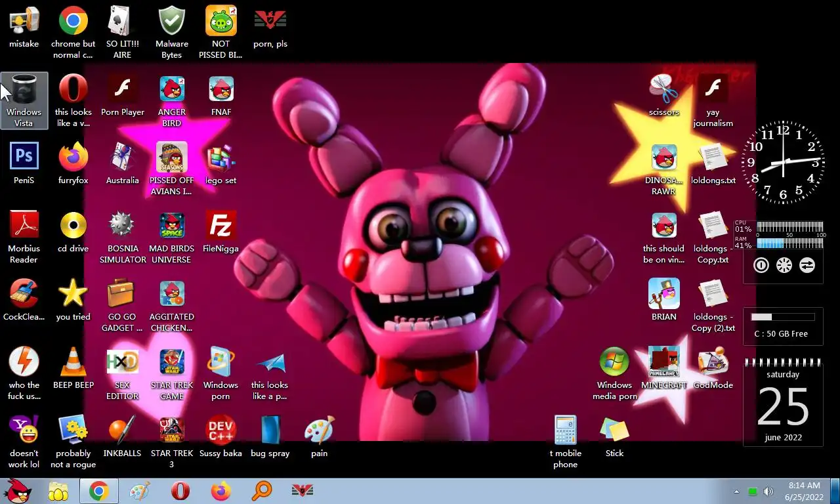Open 'chrome but normal' Chrome shortcut
The width and height of the screenshot is (840, 504).
pyautogui.click(x=73, y=31)
